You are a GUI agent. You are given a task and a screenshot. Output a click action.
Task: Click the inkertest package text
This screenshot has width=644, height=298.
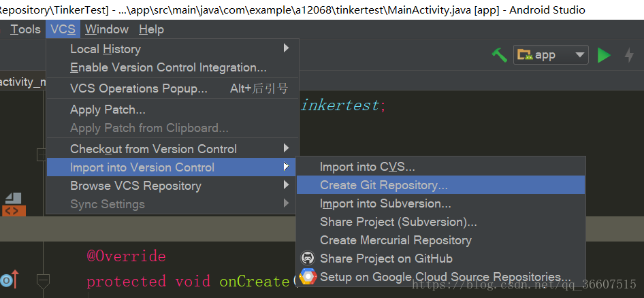pyautogui.click(x=340, y=105)
